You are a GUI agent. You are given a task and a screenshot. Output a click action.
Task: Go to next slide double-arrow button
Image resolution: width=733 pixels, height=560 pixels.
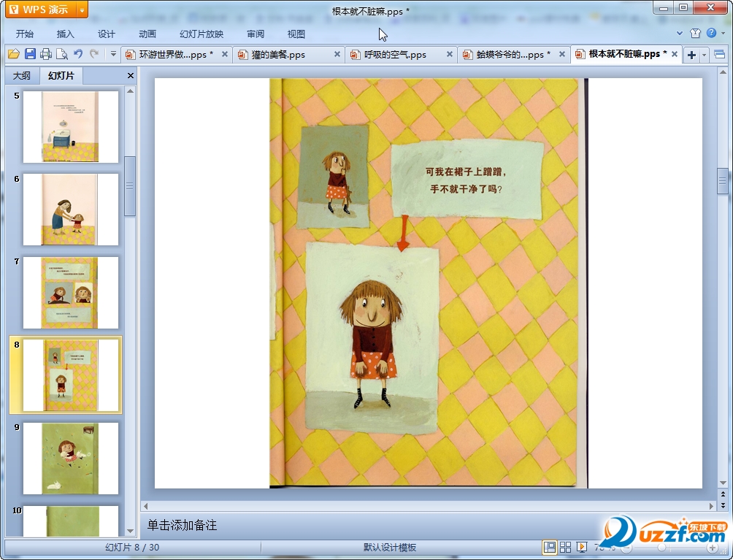pyautogui.click(x=723, y=505)
